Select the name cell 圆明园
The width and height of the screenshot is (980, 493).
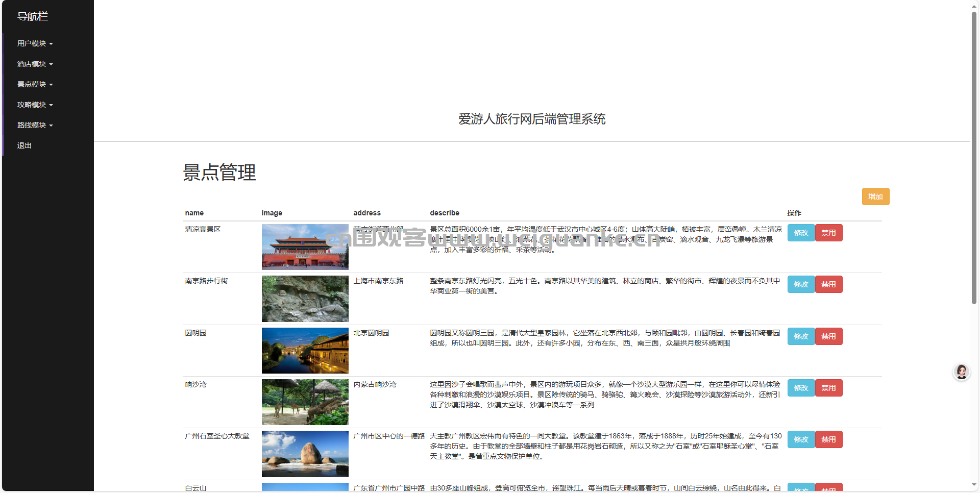point(195,333)
